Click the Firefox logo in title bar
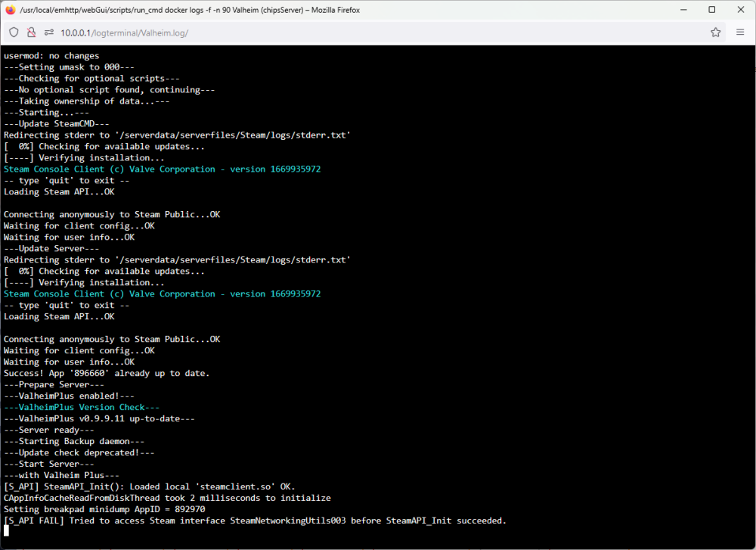Screen dimensions: 756x550 [x=11, y=10]
